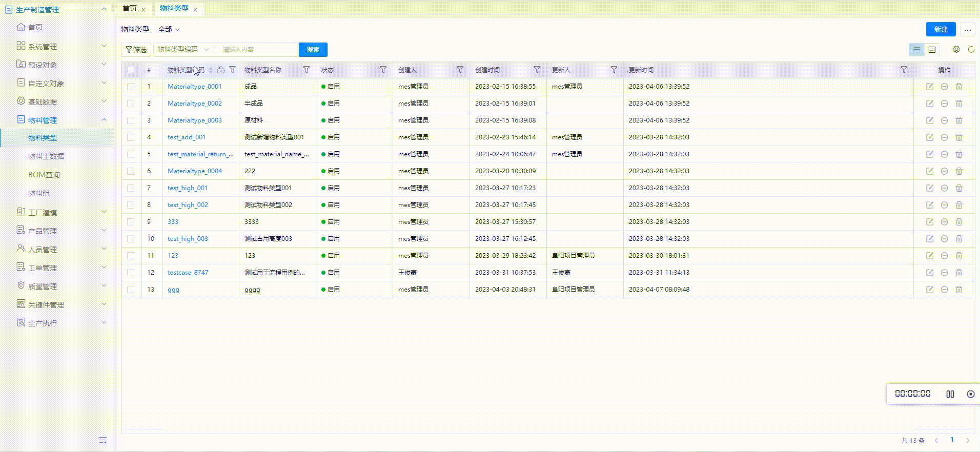Open the 物料类型编码 search field dropdown

183,50
